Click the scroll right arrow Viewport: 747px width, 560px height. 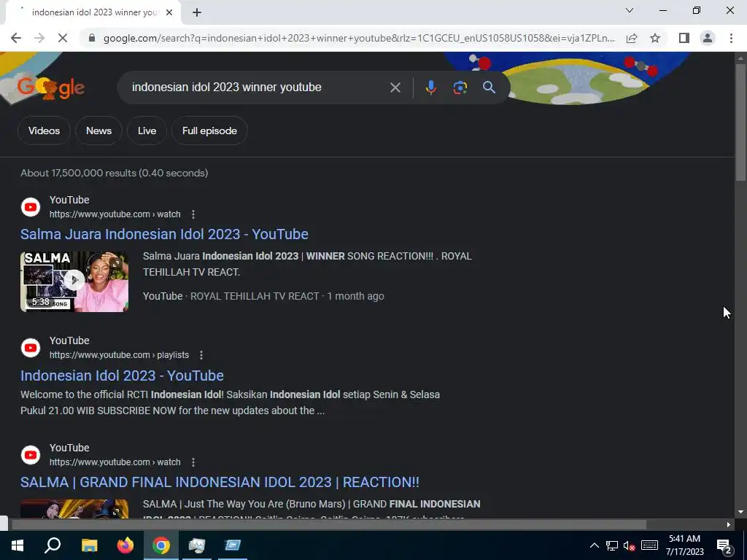click(729, 525)
